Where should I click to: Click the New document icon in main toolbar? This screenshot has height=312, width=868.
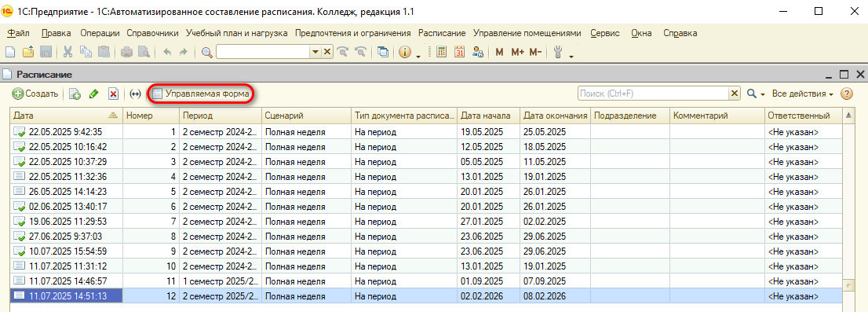tap(10, 52)
